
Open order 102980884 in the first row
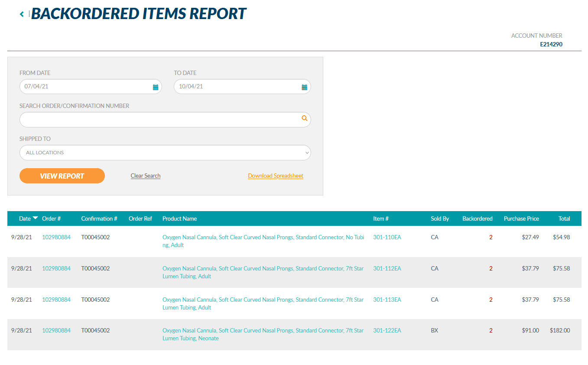56,237
